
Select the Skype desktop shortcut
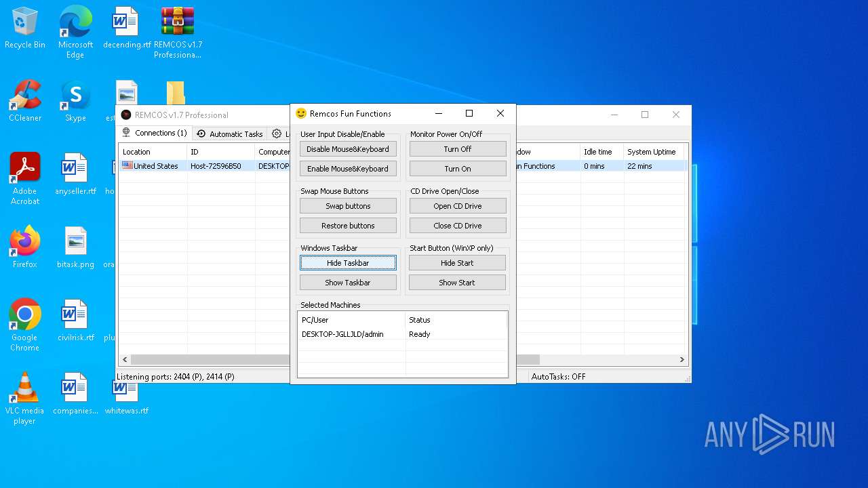click(x=75, y=102)
